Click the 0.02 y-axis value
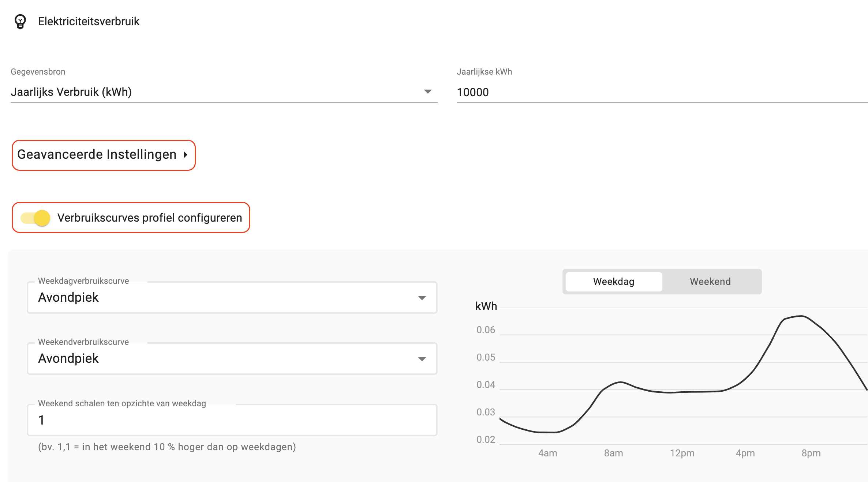This screenshot has height=482, width=868. pos(486,440)
